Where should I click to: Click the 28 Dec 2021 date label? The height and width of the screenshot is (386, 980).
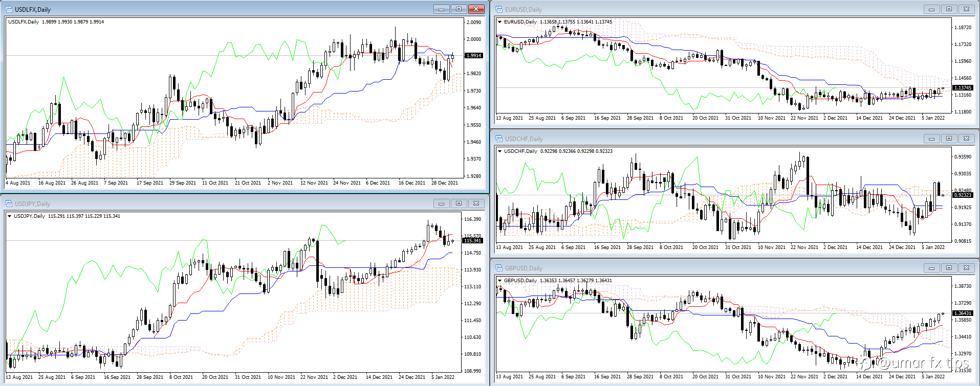[x=445, y=183]
